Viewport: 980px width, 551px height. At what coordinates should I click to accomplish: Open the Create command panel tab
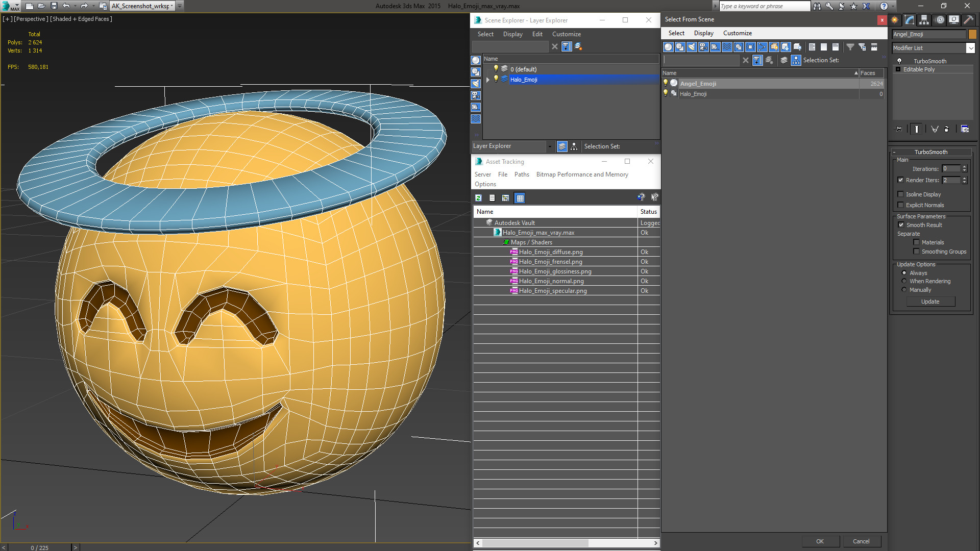(x=895, y=20)
